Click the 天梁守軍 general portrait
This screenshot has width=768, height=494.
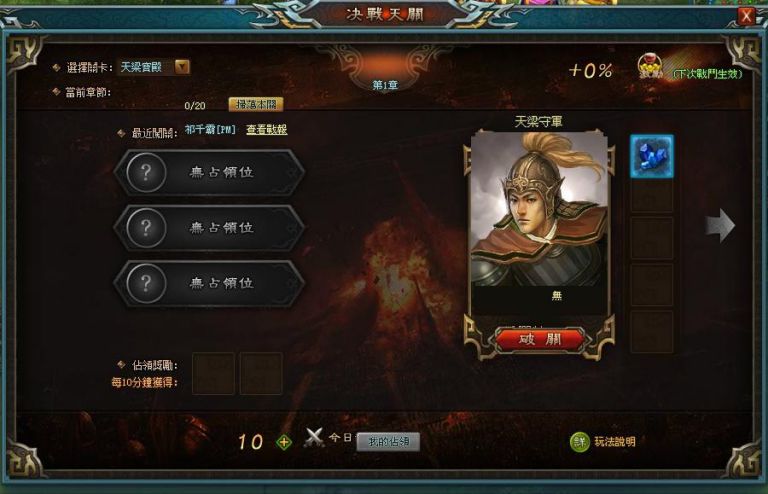pos(539,210)
